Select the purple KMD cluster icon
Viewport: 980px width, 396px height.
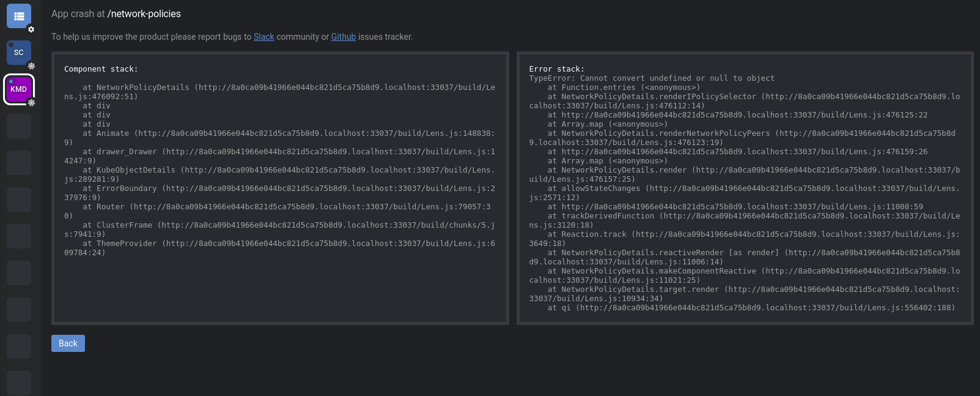tap(19, 89)
